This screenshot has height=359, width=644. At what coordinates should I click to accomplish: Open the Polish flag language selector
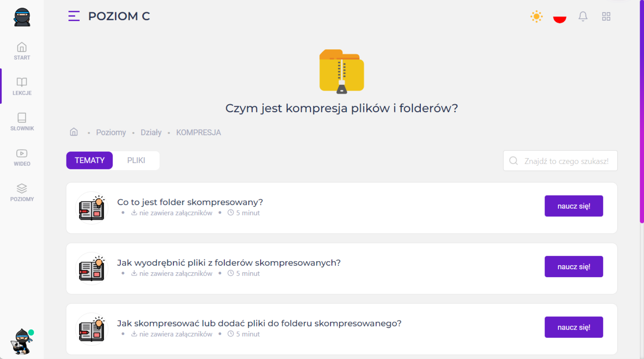click(x=559, y=17)
